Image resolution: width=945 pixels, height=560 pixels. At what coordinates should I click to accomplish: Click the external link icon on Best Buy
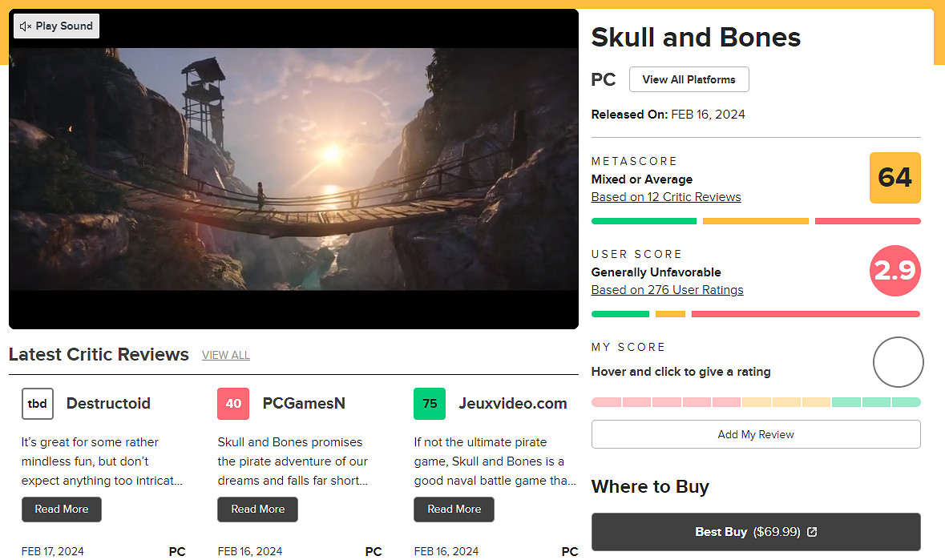click(812, 532)
